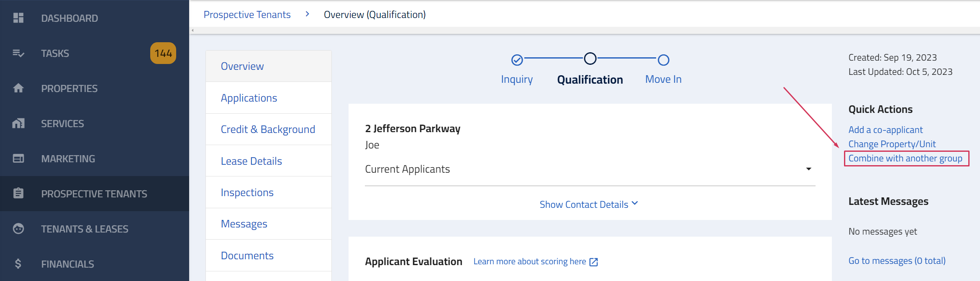This screenshot has height=281, width=980.
Task: Open Tasks via the sidebar icon
Action: pyautogui.click(x=18, y=53)
